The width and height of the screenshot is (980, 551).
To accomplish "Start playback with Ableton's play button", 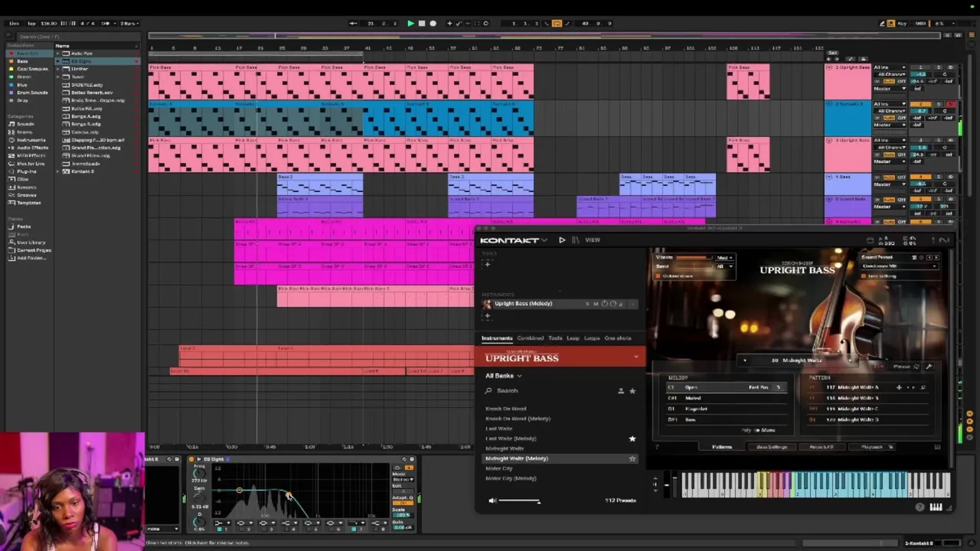I will tap(410, 24).
